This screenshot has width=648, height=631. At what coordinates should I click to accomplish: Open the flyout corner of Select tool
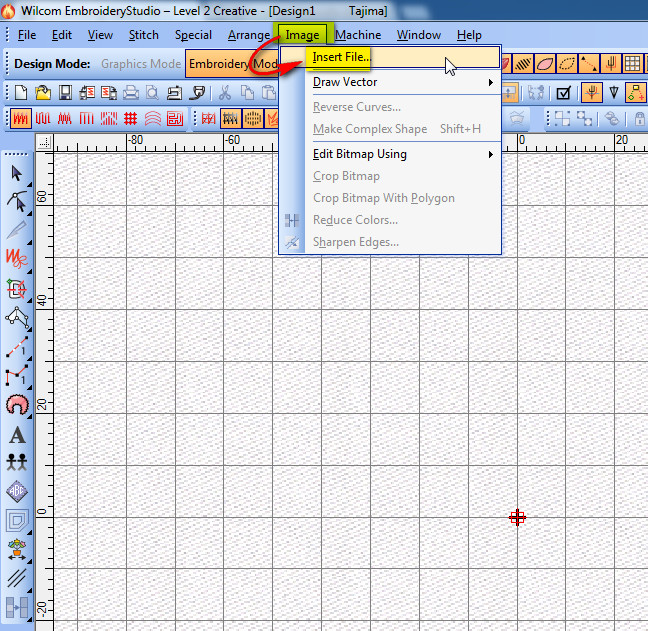[x=29, y=184]
